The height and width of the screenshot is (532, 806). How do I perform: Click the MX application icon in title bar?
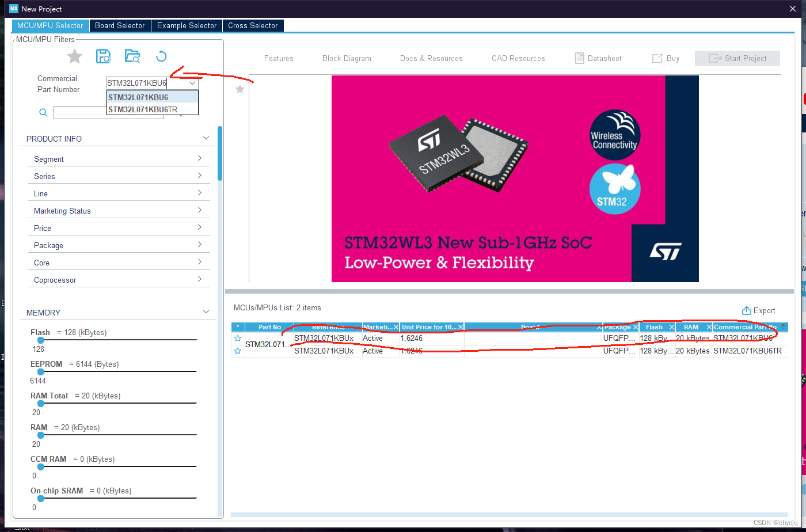click(14, 9)
